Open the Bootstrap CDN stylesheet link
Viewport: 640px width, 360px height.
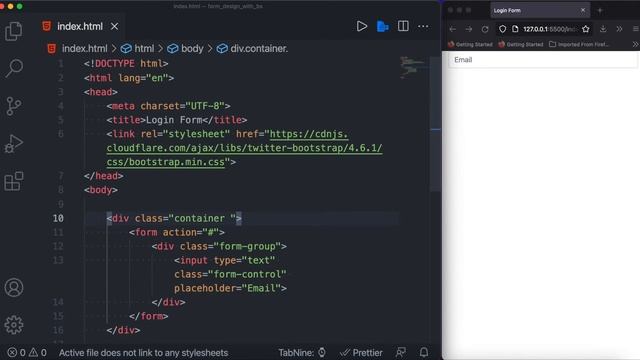[x=244, y=148]
